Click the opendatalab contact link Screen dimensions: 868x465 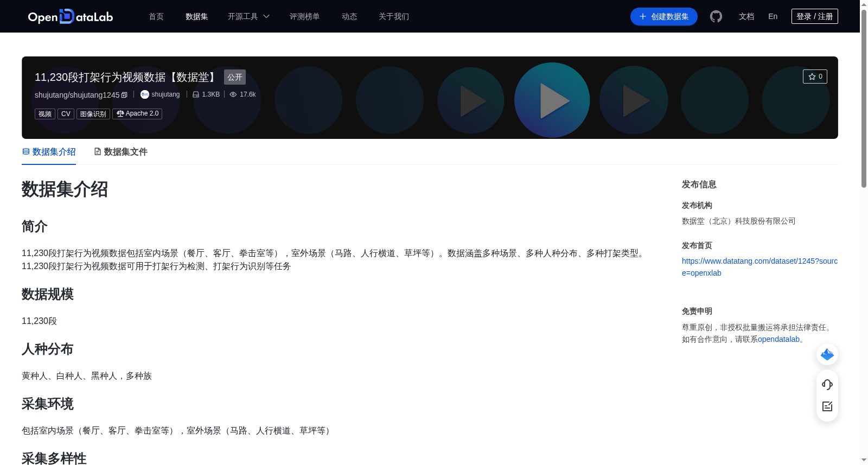click(778, 339)
